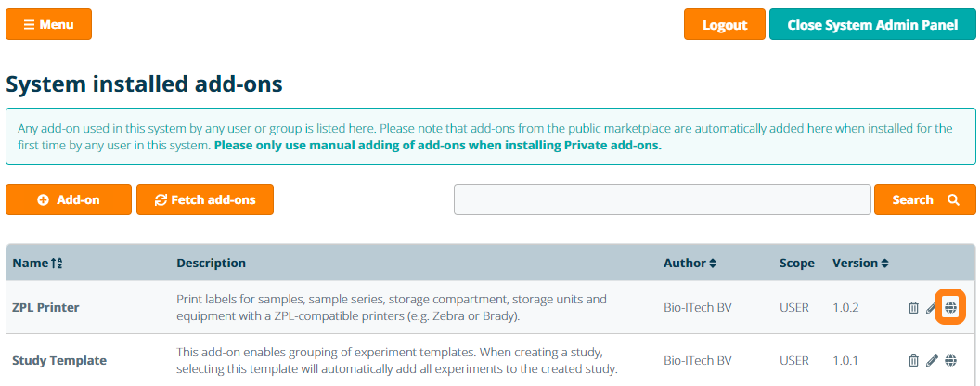Fetch add-ons with the refresh button
Image resolution: width=980 pixels, height=386 pixels.
tap(204, 199)
